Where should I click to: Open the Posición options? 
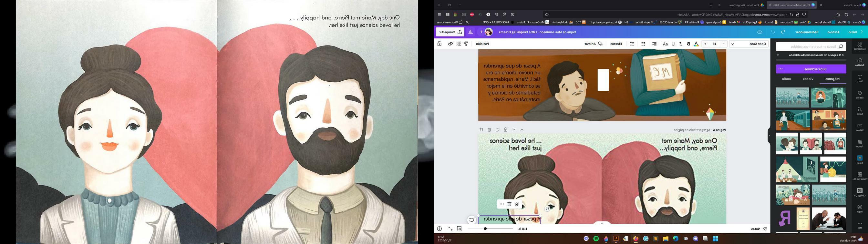[482, 44]
